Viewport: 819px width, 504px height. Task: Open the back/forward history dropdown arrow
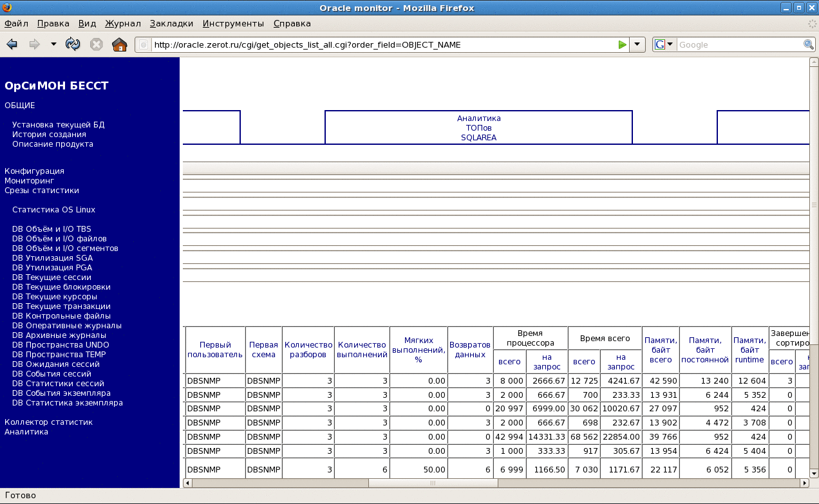[53, 44]
